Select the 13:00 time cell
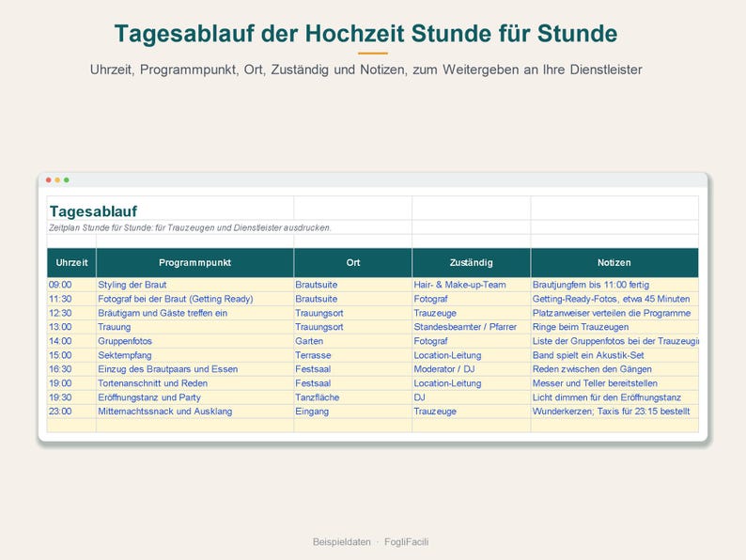This screenshot has height=560, width=746. click(71, 327)
